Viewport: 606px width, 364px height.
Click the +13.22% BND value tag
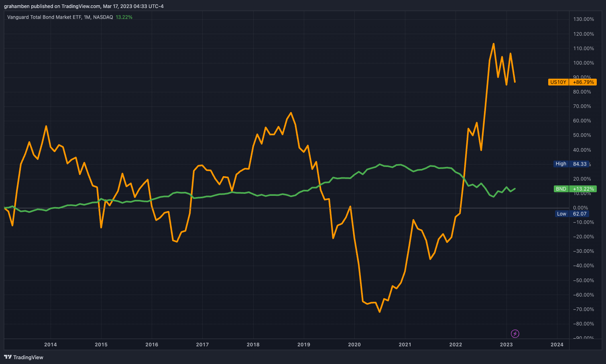point(583,189)
